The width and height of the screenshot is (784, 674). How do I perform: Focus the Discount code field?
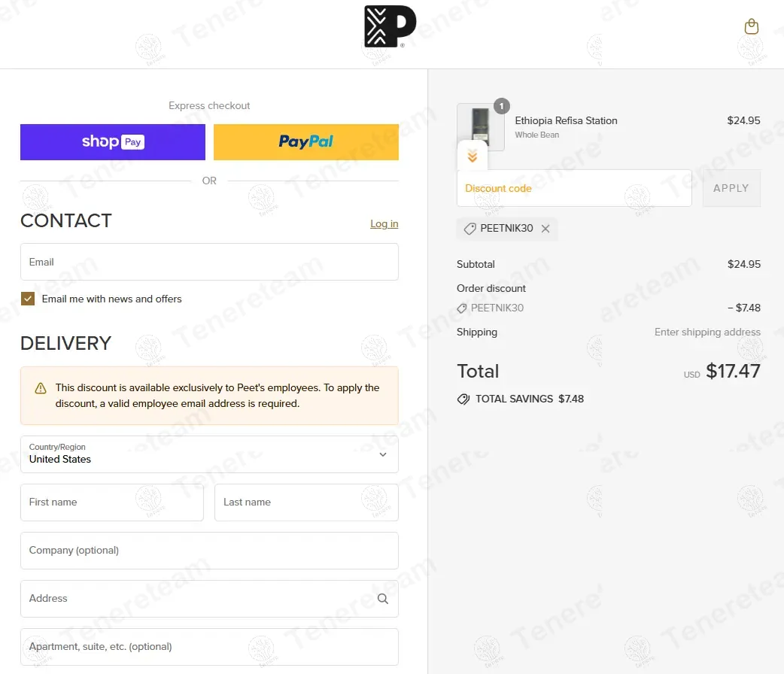tap(573, 188)
